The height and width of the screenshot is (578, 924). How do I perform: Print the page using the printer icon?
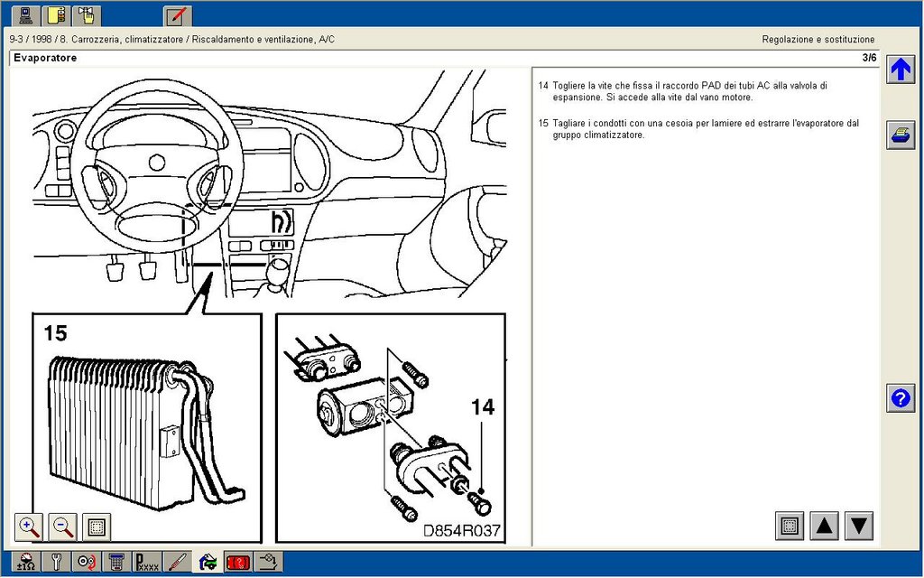[x=901, y=135]
